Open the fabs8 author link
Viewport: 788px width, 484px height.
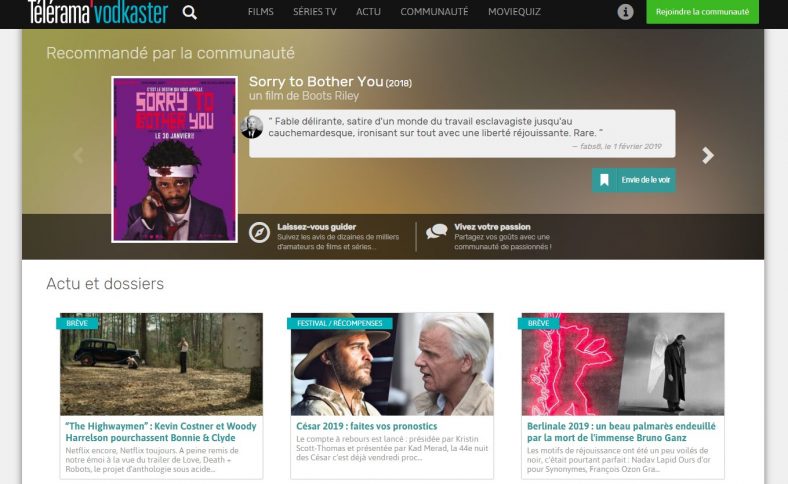(x=590, y=146)
